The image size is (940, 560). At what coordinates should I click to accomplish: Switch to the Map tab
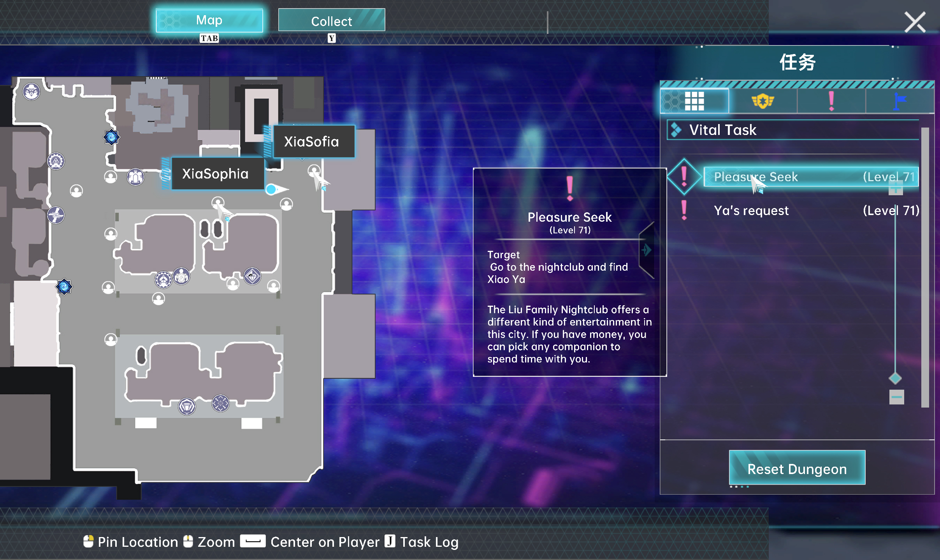209,20
